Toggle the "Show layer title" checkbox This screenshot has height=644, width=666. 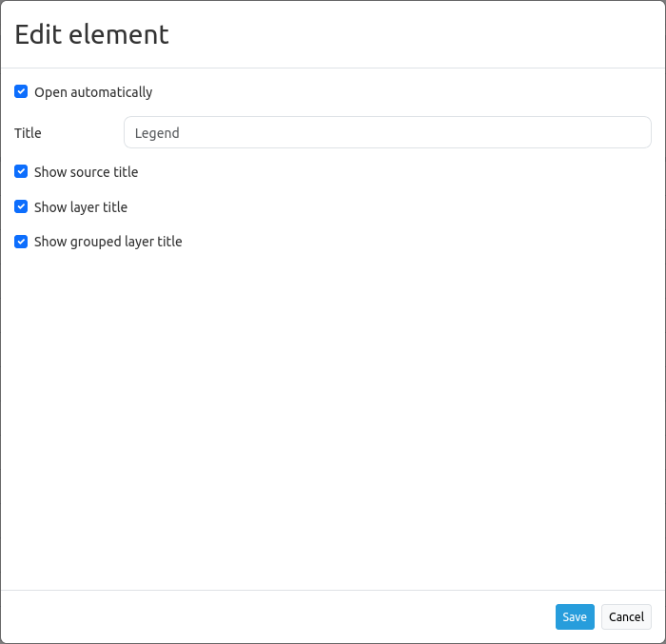pyautogui.click(x=21, y=206)
